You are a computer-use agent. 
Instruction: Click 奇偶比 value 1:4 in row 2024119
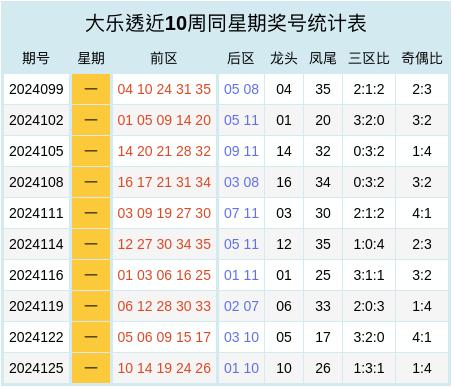coord(422,306)
